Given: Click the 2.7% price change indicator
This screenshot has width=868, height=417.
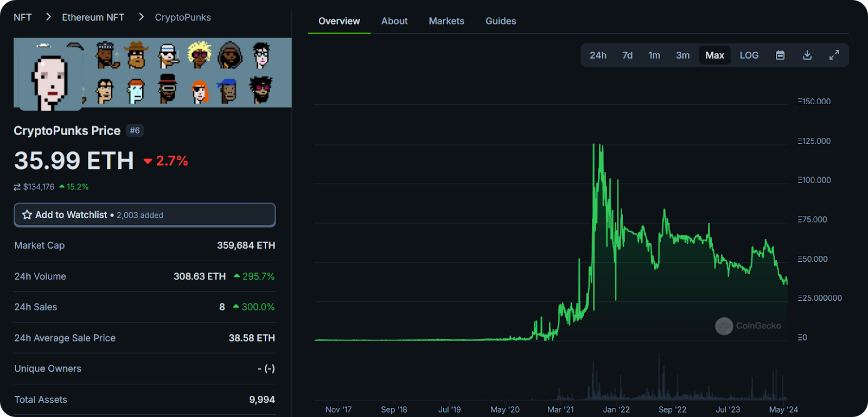Looking at the screenshot, I should [x=166, y=161].
